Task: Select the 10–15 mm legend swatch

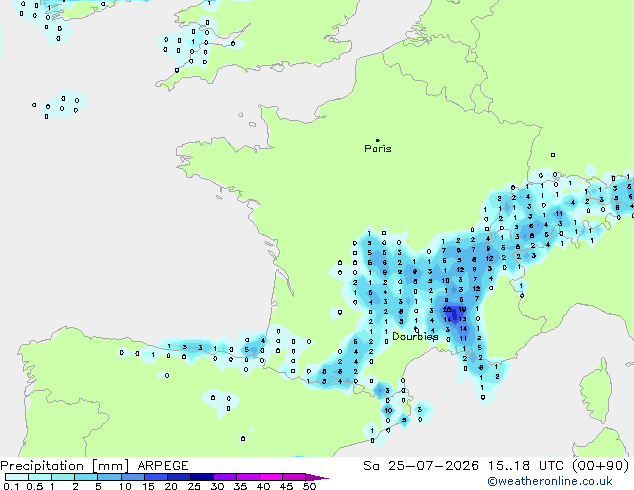Action: tap(133, 477)
